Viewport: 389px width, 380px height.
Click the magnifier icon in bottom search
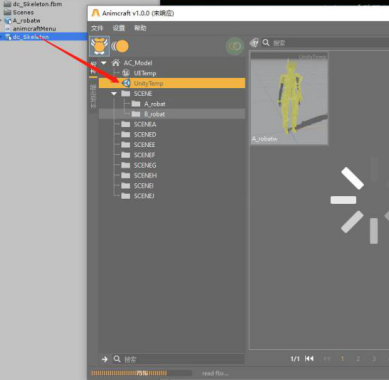[117, 359]
